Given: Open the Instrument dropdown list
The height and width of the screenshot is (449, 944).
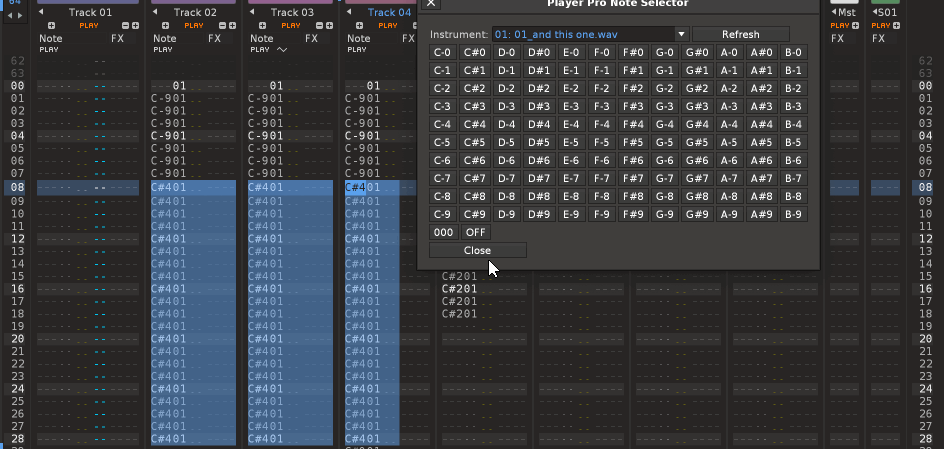Looking at the screenshot, I should (681, 34).
